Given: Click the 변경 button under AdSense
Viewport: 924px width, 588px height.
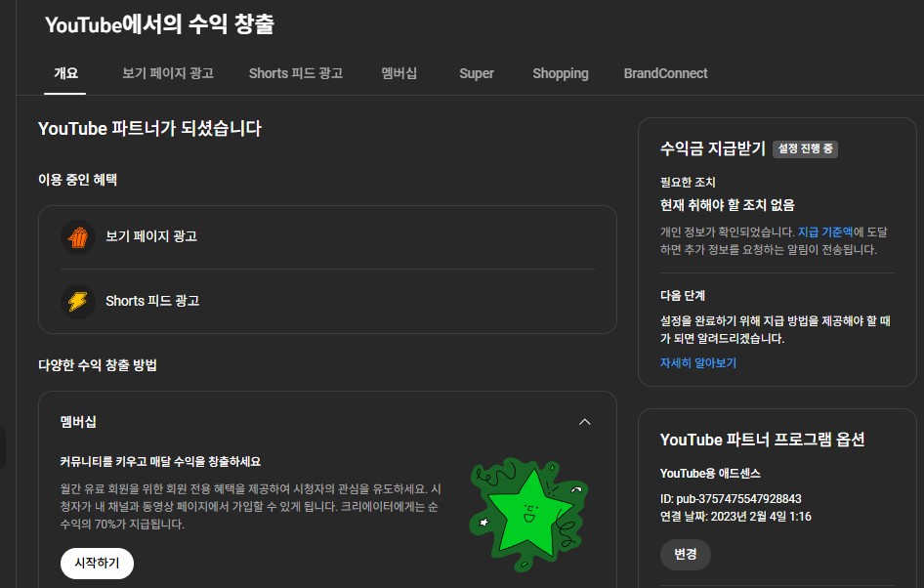Looking at the screenshot, I should [x=686, y=555].
